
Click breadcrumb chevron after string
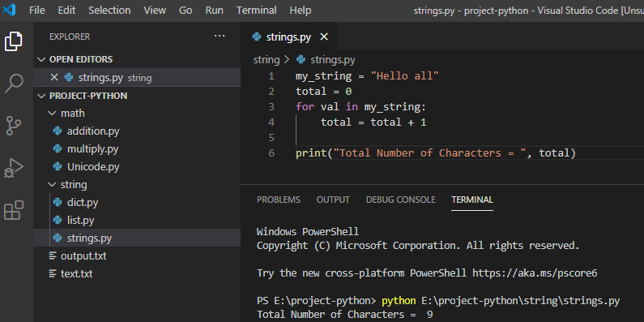click(287, 60)
